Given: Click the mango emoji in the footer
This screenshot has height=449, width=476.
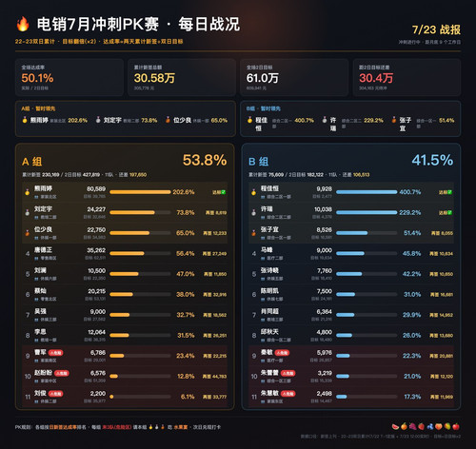Looking at the screenshot, I should click(x=447, y=427).
